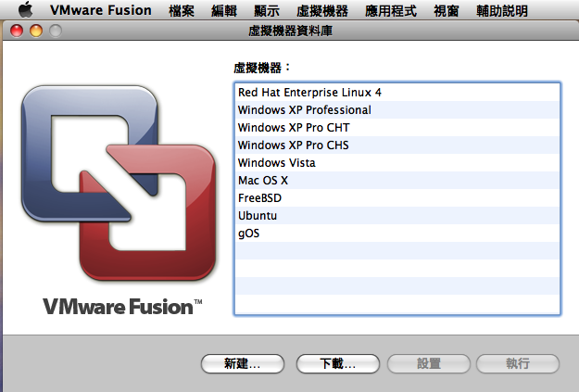Viewport: 579px width, 392px height.
Task: Select Ubuntu virtual machine
Action: (x=397, y=215)
